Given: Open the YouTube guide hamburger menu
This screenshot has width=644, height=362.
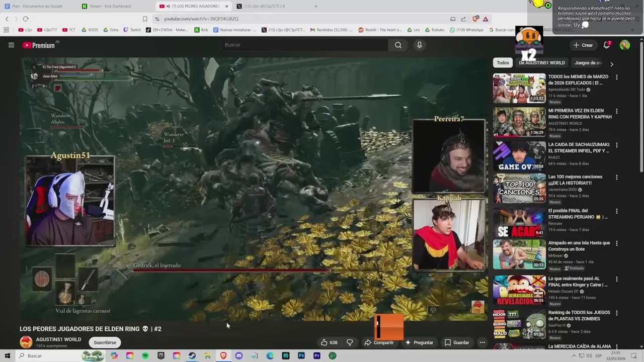Looking at the screenshot, I should coord(11,45).
